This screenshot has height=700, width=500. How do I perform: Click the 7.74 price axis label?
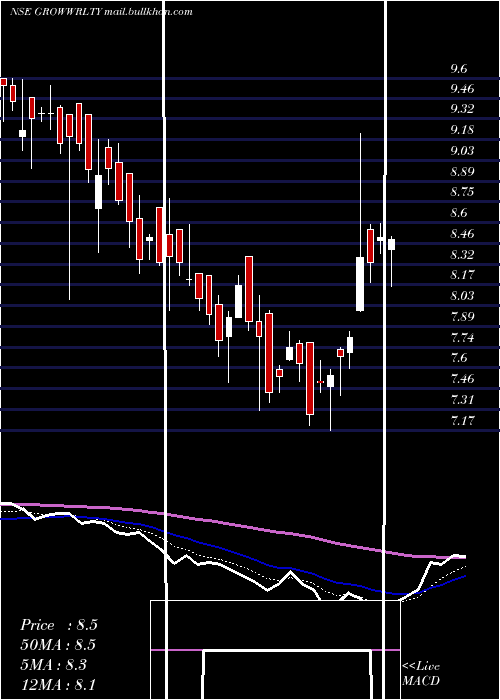(462, 337)
